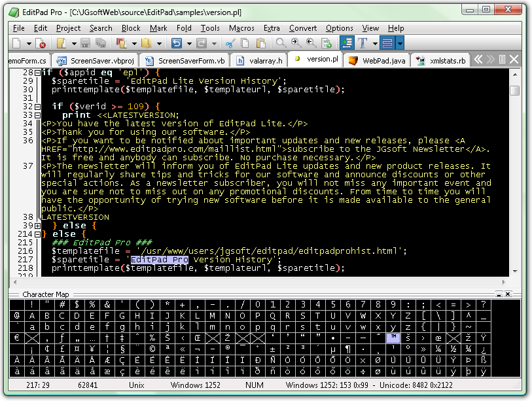Collapse the fold at line 28
Image resolution: width=532 pixels, height=401 pixels.
pyautogui.click(x=38, y=73)
